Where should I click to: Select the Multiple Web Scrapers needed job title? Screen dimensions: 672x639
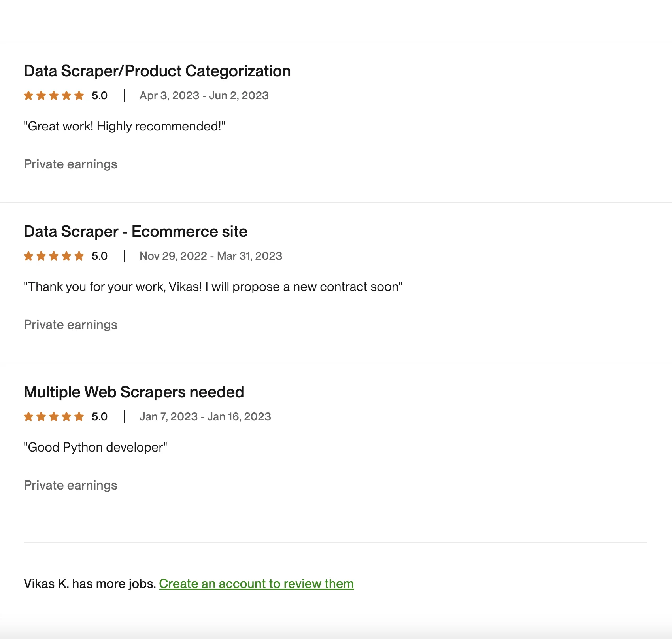[134, 392]
